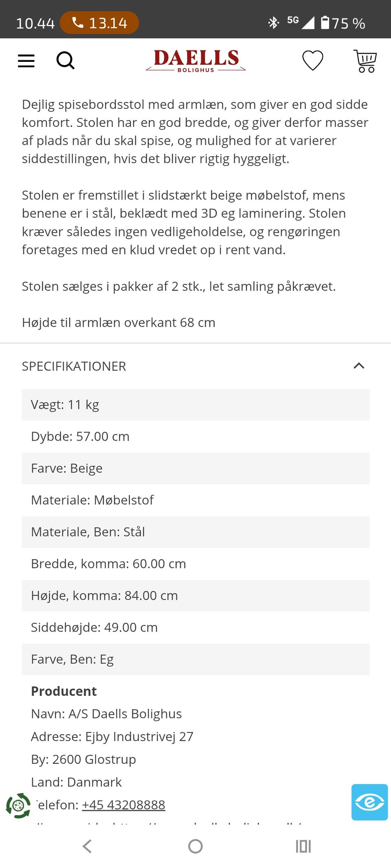Tap the Daells Bolighus logo

[196, 61]
